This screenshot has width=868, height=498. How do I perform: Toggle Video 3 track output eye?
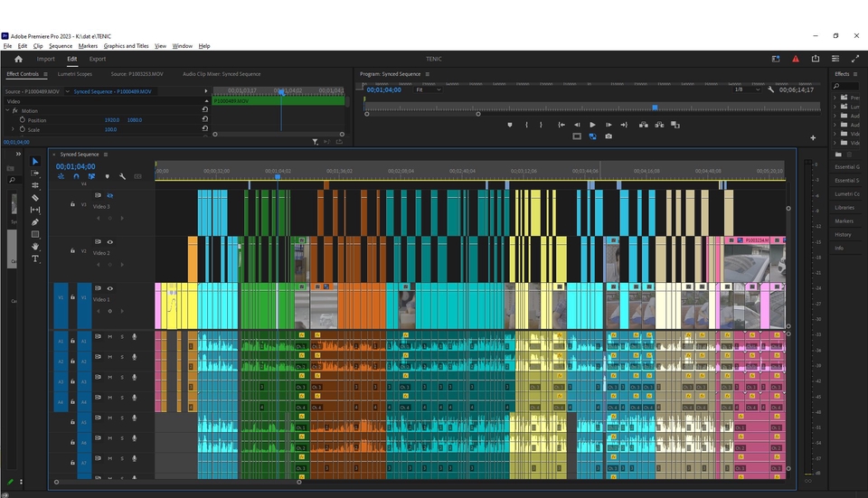point(110,195)
